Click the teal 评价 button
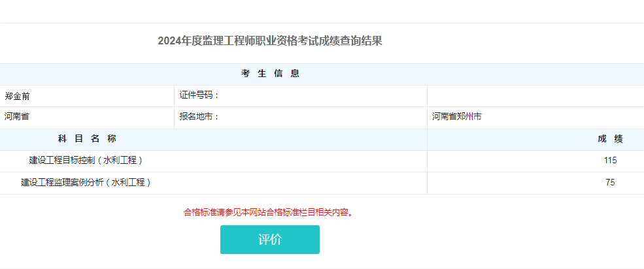 coord(269,240)
